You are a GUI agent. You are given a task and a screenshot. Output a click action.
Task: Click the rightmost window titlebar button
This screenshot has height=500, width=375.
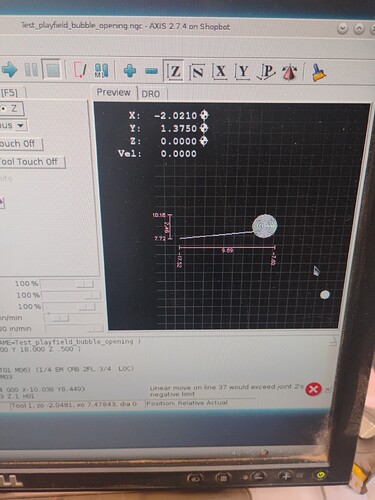373,29
